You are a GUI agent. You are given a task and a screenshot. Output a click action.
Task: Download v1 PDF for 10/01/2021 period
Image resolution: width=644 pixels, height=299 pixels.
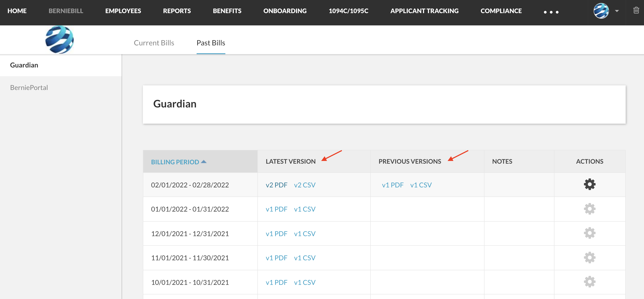point(277,282)
